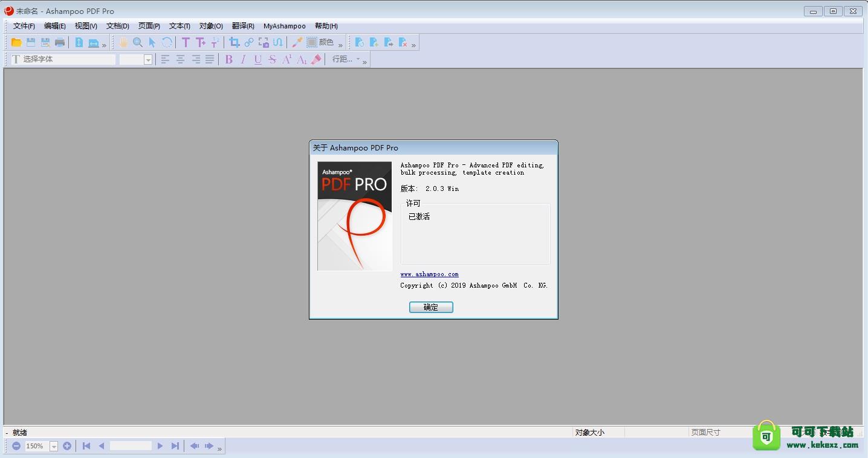
Task: Open the MyAshampoo menu
Action: [284, 26]
